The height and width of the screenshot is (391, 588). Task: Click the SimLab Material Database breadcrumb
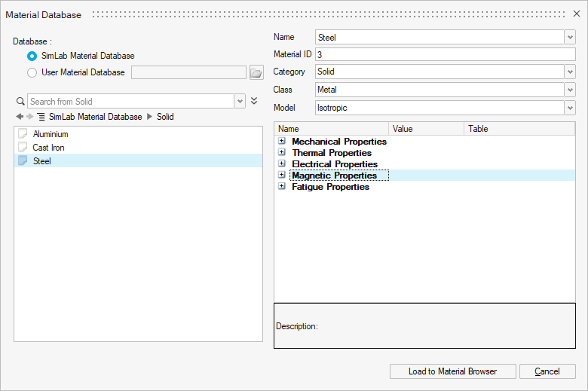pyautogui.click(x=95, y=117)
